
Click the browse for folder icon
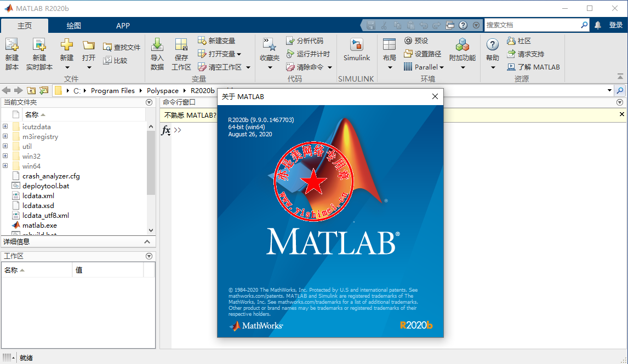click(44, 90)
